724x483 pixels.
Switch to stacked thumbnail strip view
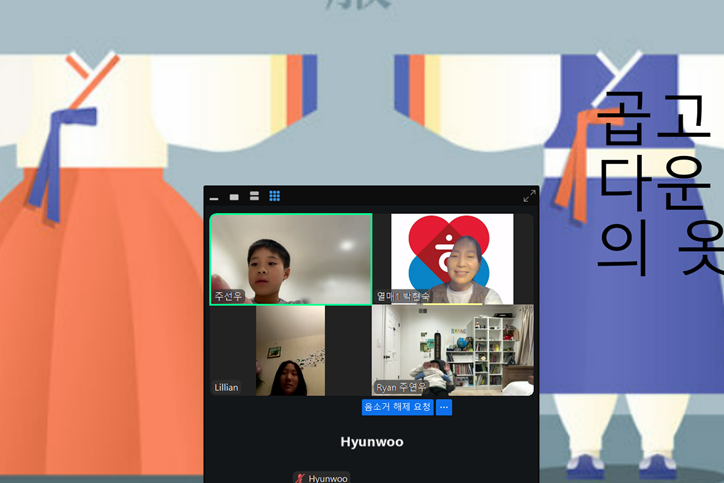254,197
